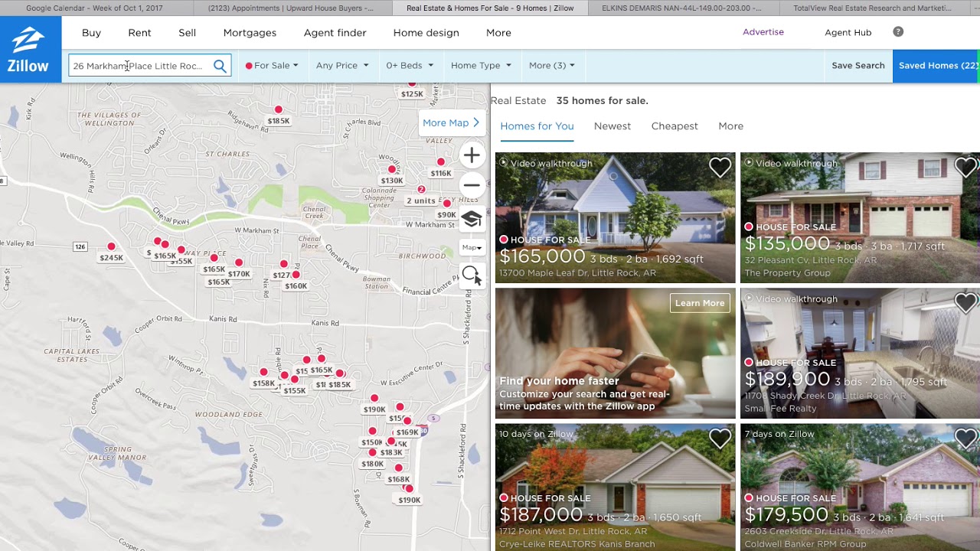The width and height of the screenshot is (980, 551).
Task: Switch to the Google Calendar browser tab
Action: click(x=96, y=8)
